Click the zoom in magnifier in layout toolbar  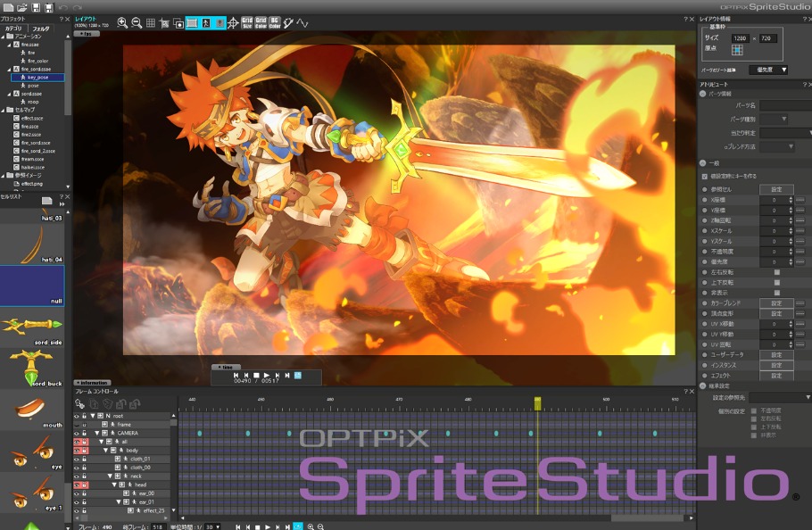pos(123,22)
